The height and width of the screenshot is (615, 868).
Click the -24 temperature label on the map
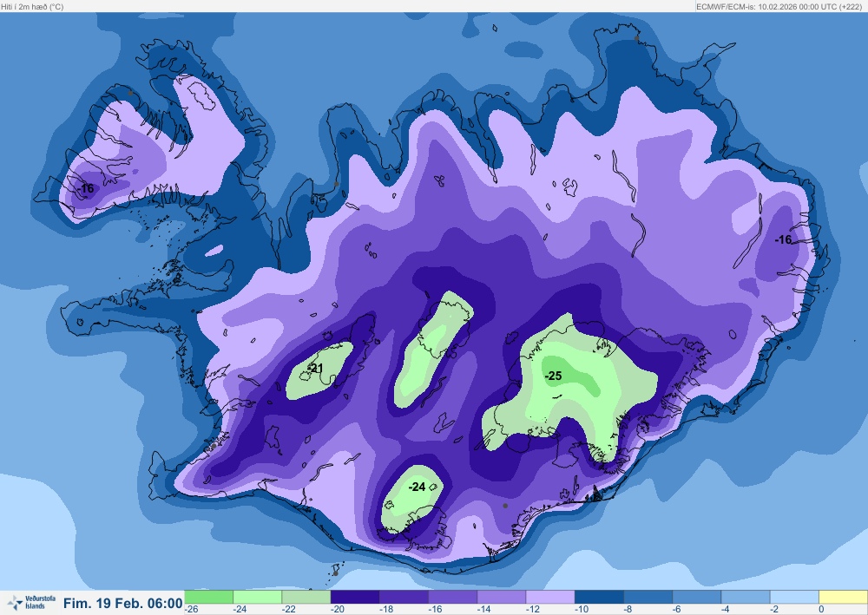tap(417, 487)
